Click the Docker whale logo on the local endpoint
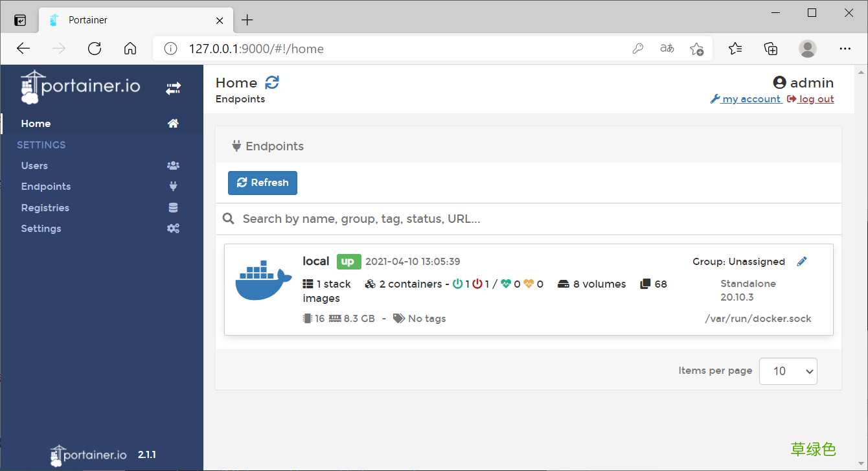The image size is (868, 471). (264, 281)
